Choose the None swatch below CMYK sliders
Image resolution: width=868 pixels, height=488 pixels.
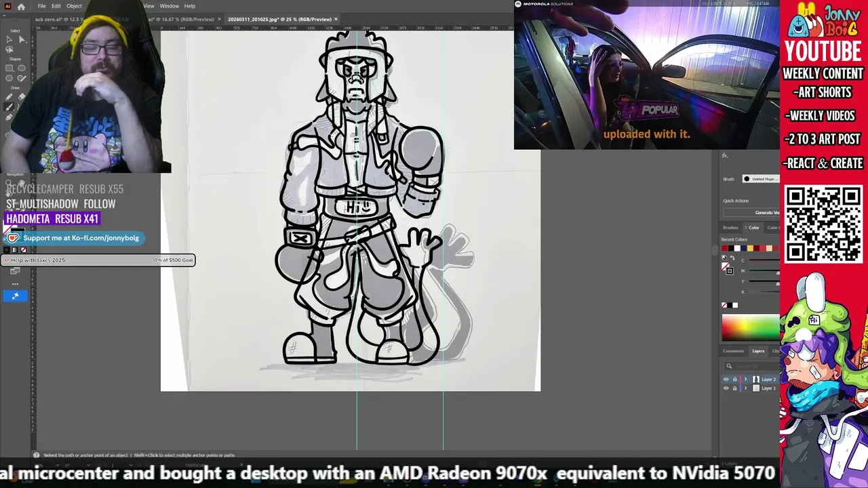point(724,305)
